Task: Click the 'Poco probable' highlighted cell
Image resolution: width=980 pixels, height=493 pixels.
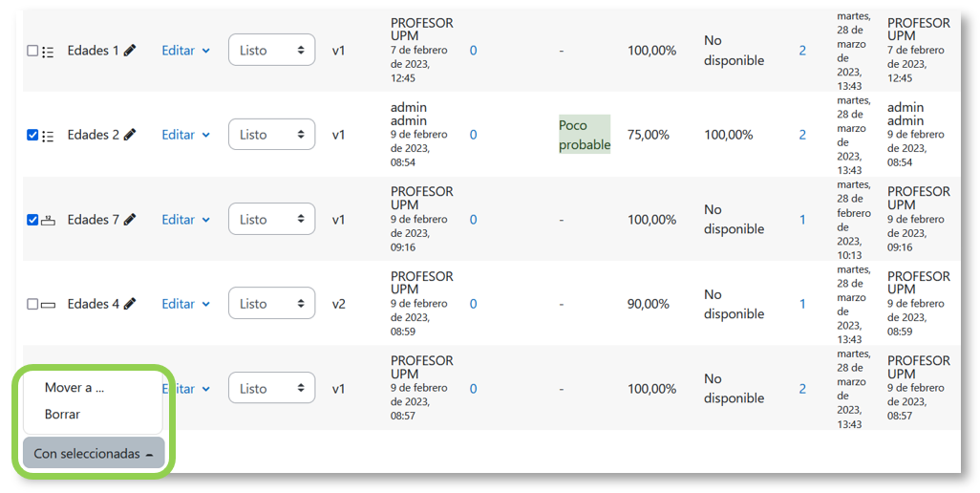Action: pos(585,135)
